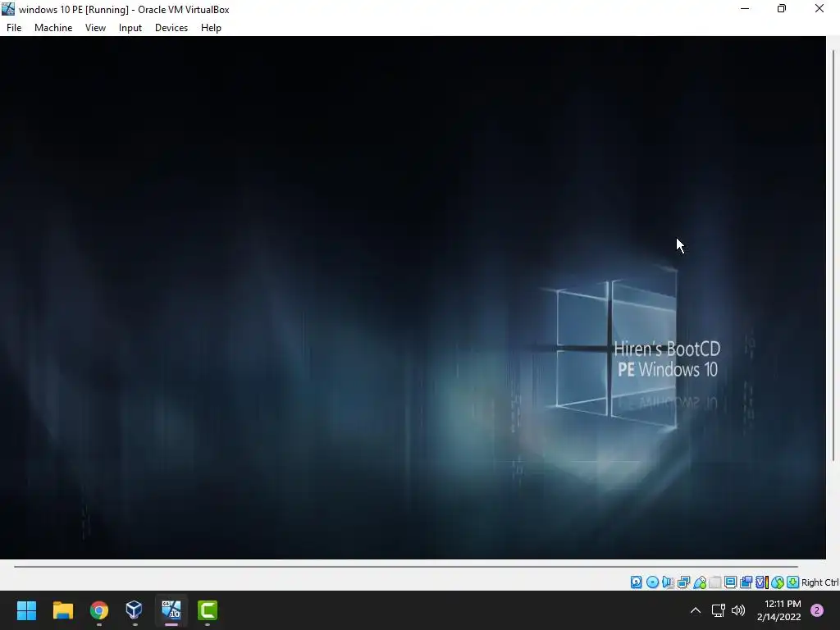Open the Devices menu
840x630 pixels.
[171, 28]
